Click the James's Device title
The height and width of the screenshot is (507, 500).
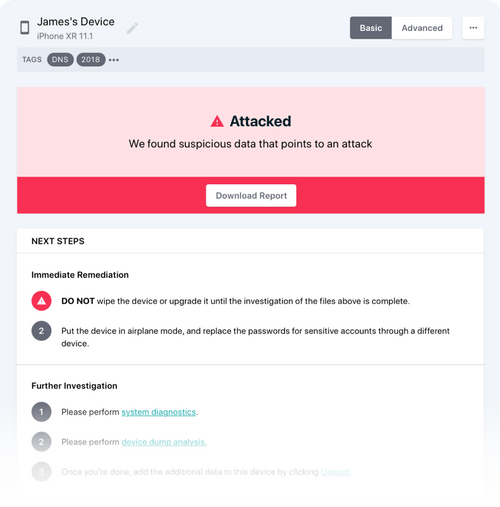pos(76,22)
